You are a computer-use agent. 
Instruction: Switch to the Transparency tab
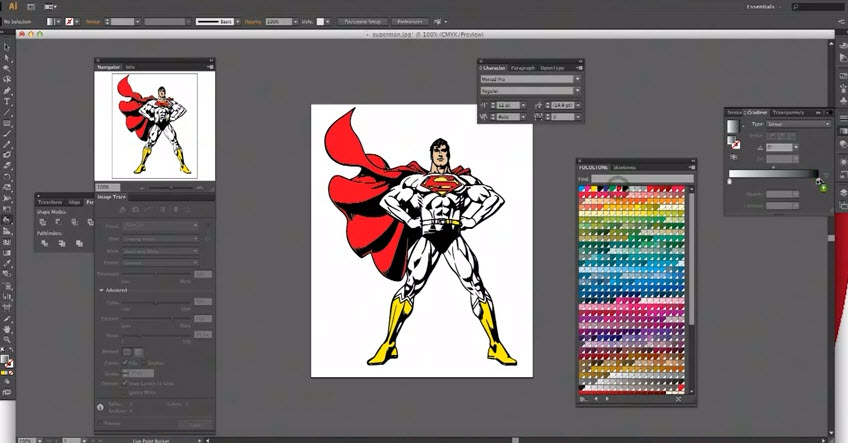pos(788,113)
